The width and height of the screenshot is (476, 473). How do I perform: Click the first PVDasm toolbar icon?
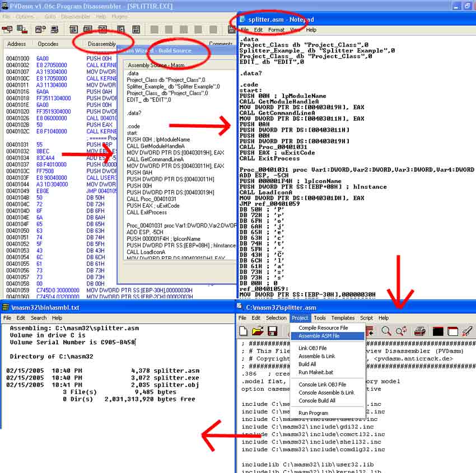click(8, 29)
